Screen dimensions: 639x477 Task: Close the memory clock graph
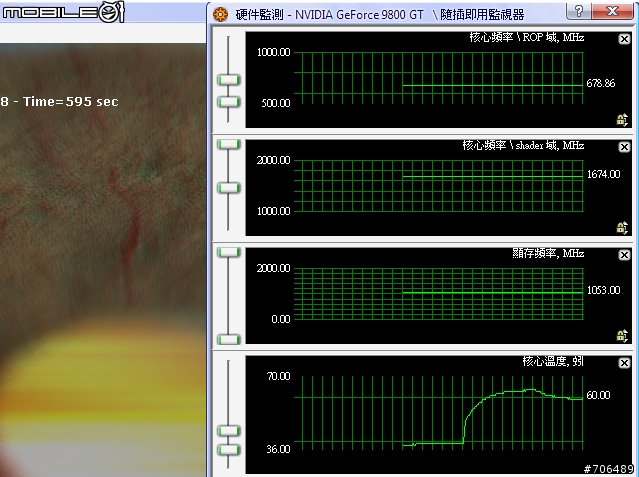point(624,255)
